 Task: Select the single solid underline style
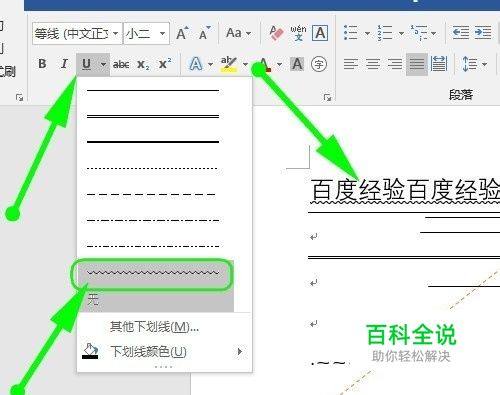coord(153,90)
